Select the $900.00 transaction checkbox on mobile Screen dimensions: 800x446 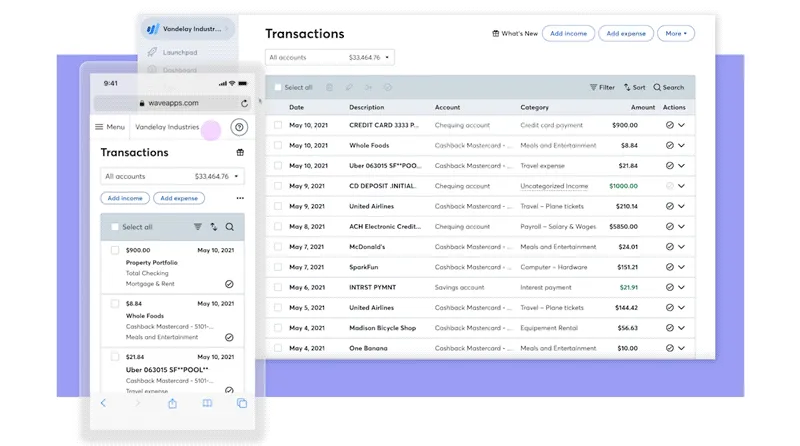point(115,251)
